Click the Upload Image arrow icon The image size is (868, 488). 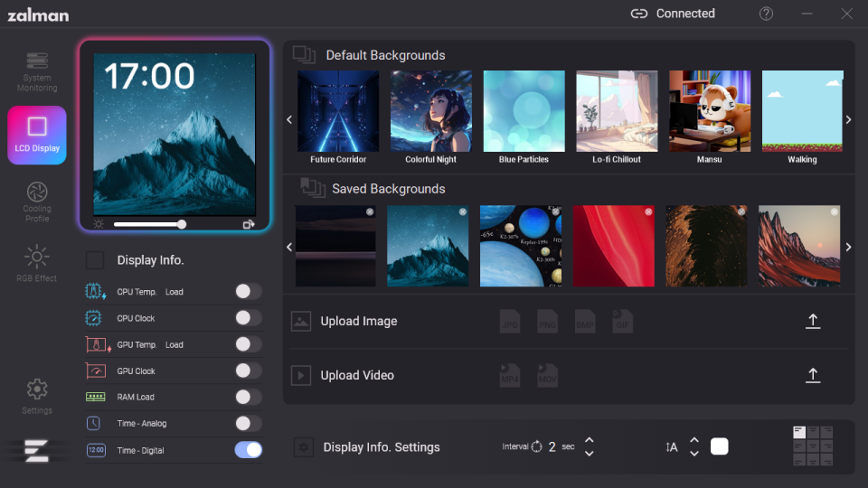813,321
